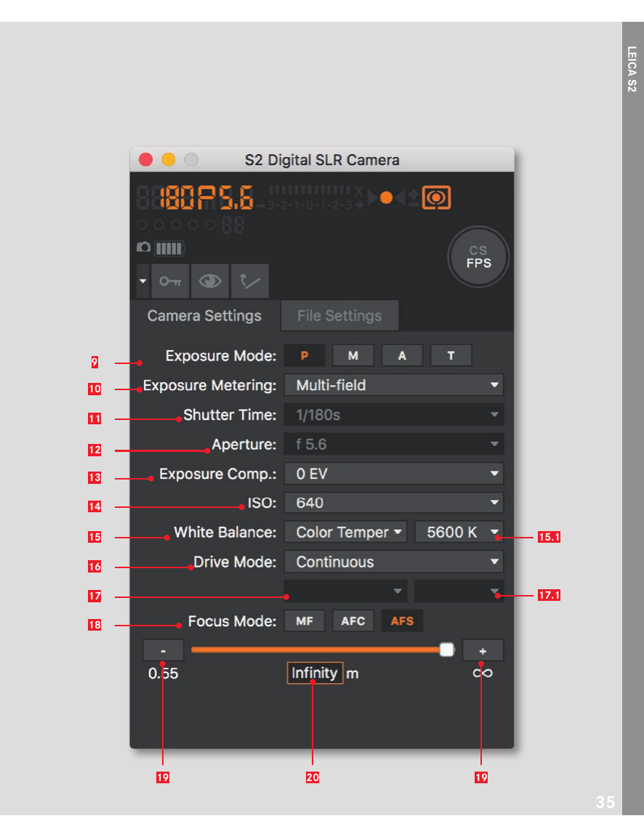Click the orange focus confirmation dot
This screenshot has width=644, height=837.
386,198
